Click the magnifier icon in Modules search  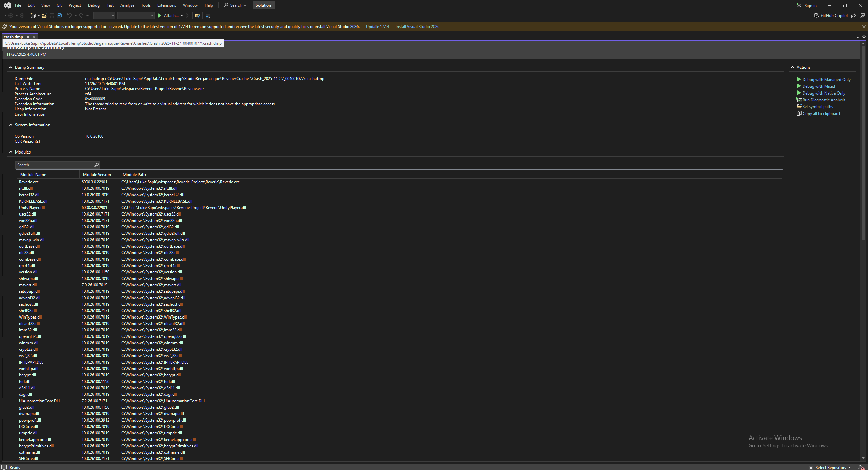pyautogui.click(x=96, y=165)
